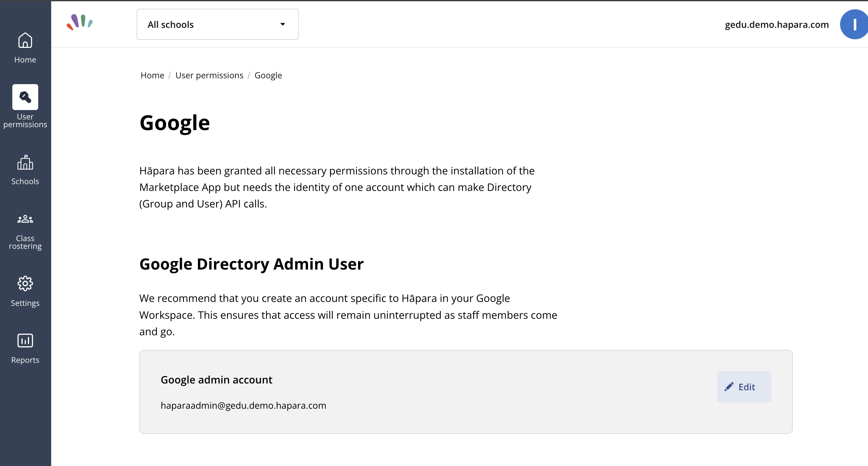Edit the Google admin account
This screenshot has height=466, width=868.
744,387
